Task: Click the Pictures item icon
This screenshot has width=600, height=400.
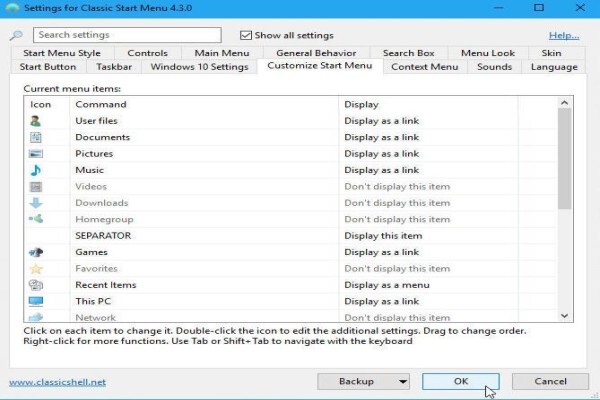Action: (36, 154)
